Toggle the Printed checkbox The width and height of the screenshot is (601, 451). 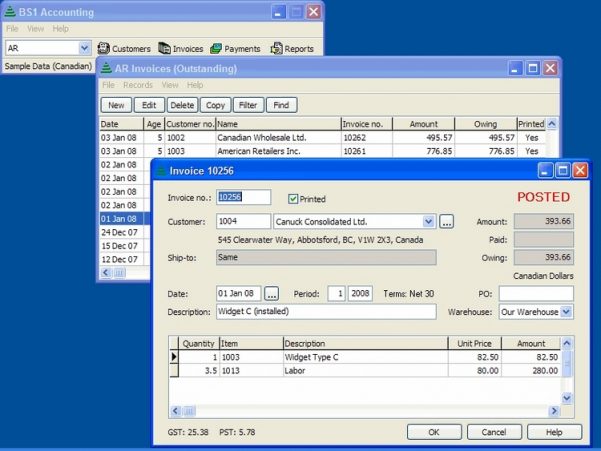click(294, 198)
